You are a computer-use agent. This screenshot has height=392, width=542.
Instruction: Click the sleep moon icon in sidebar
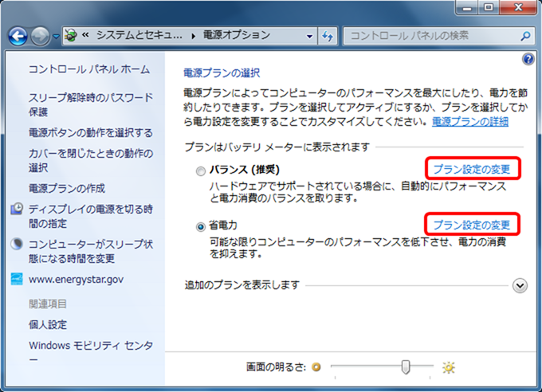click(x=17, y=244)
